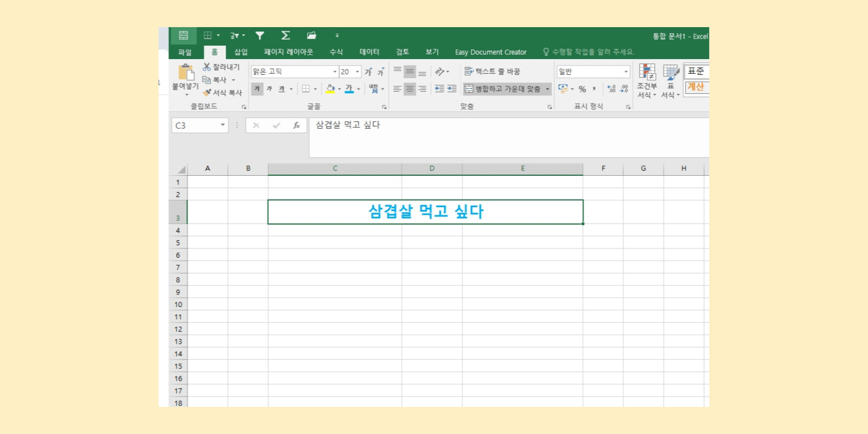Click the increase decimal icon
868x434 pixels.
click(611, 88)
